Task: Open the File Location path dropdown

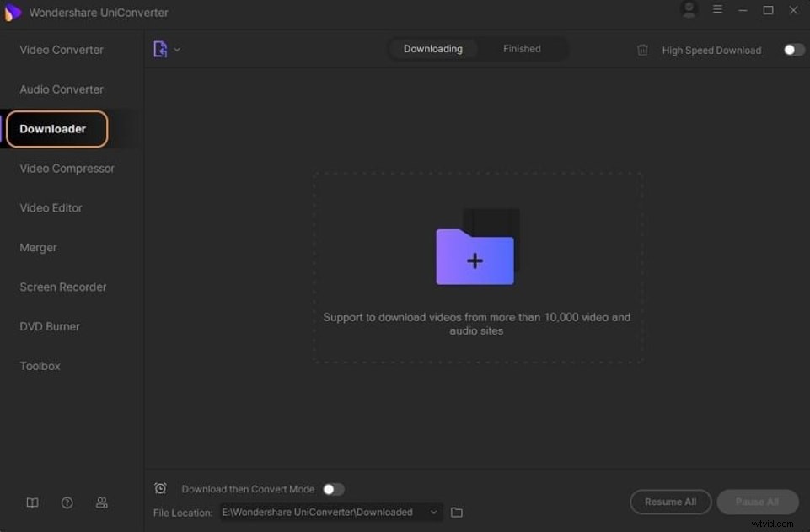Action: (x=433, y=512)
